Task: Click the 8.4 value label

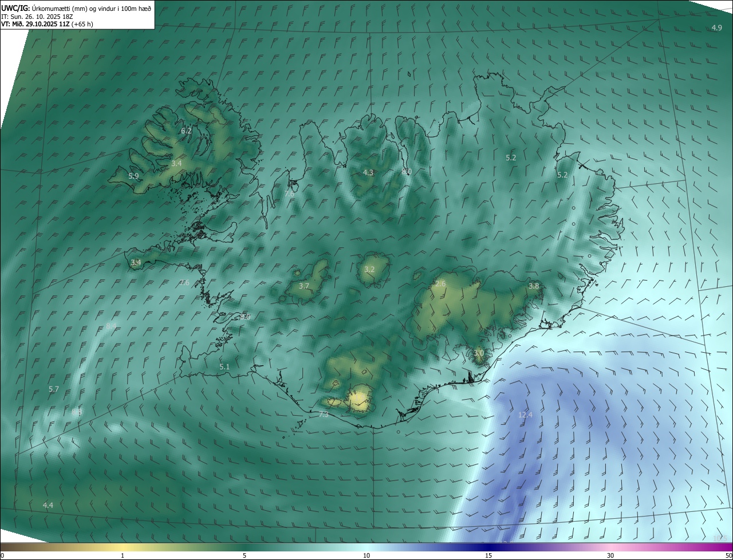Action: coord(111,326)
